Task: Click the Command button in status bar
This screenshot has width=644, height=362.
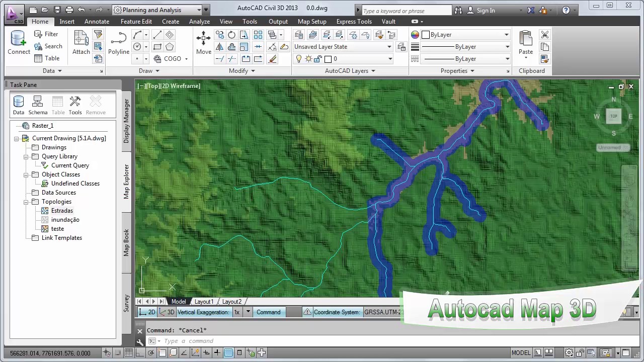Action: [269, 312]
